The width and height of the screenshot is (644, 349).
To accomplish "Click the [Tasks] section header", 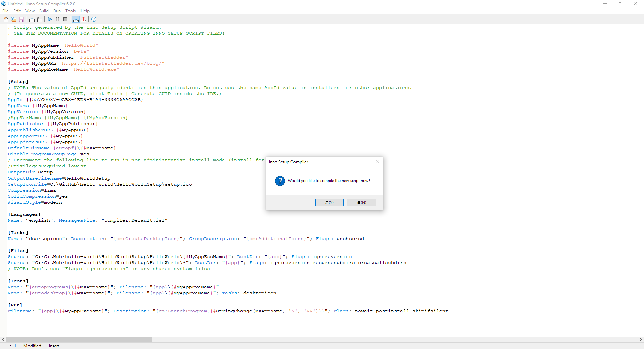I will 18,233.
